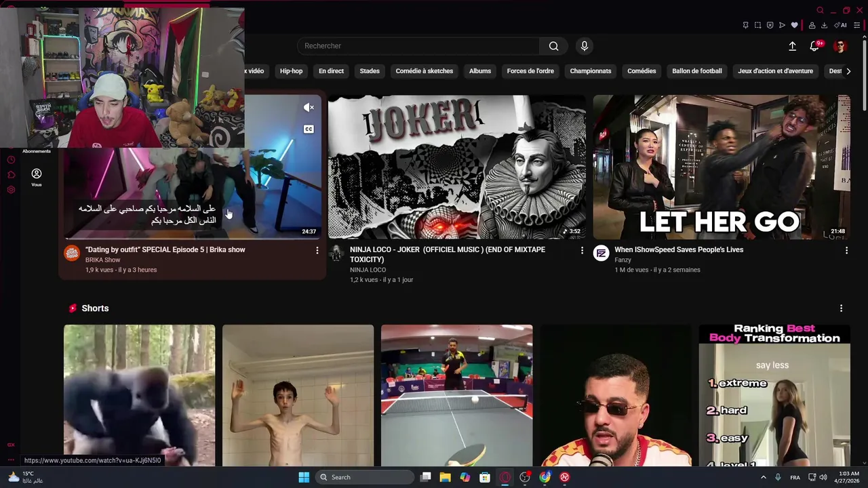868x488 pixels.
Task: Click the Opera GX pin icon
Action: point(745,25)
